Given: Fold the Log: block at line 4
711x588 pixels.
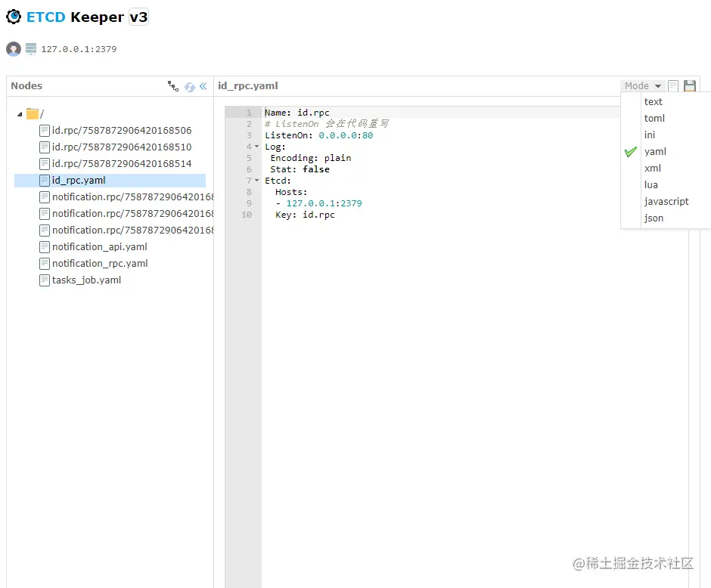Looking at the screenshot, I should [256, 147].
